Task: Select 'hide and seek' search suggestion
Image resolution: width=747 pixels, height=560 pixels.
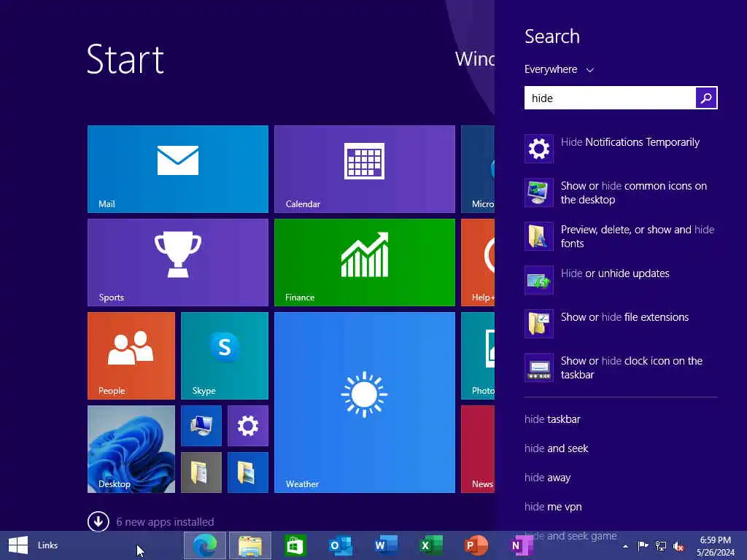Action: click(557, 448)
